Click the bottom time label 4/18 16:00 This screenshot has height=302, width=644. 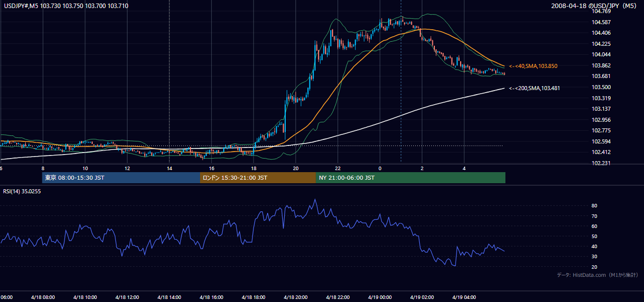point(211,297)
